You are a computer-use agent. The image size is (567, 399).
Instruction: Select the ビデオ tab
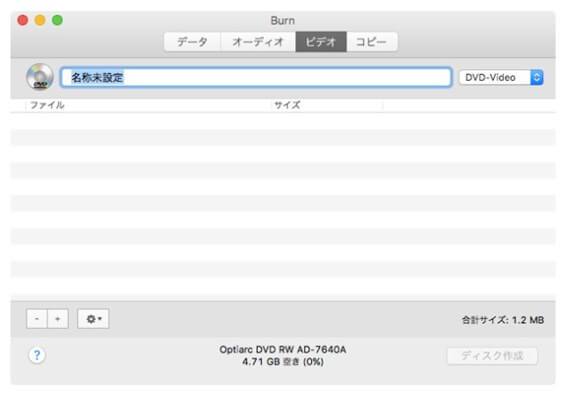tap(321, 42)
